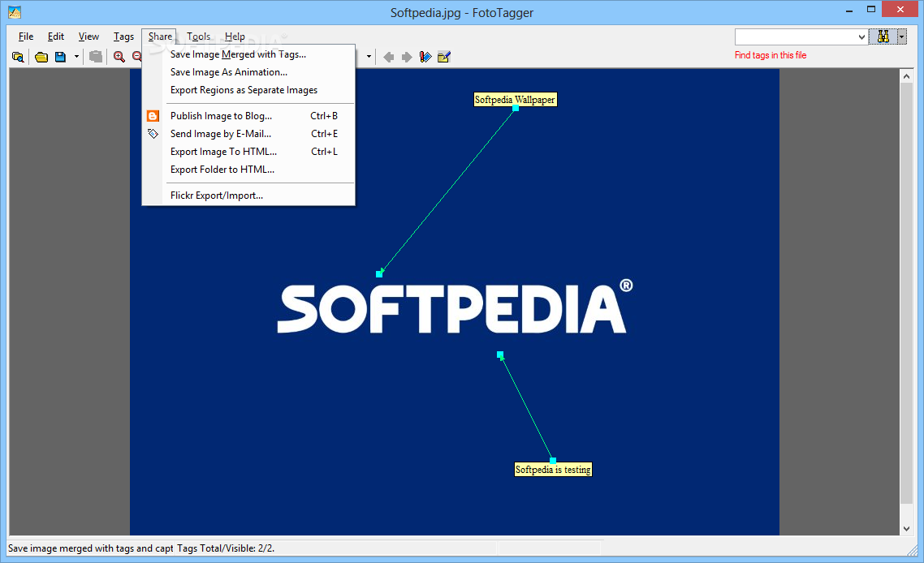
Task: Click the grayed-out paste clipboard icon
Action: (x=96, y=57)
